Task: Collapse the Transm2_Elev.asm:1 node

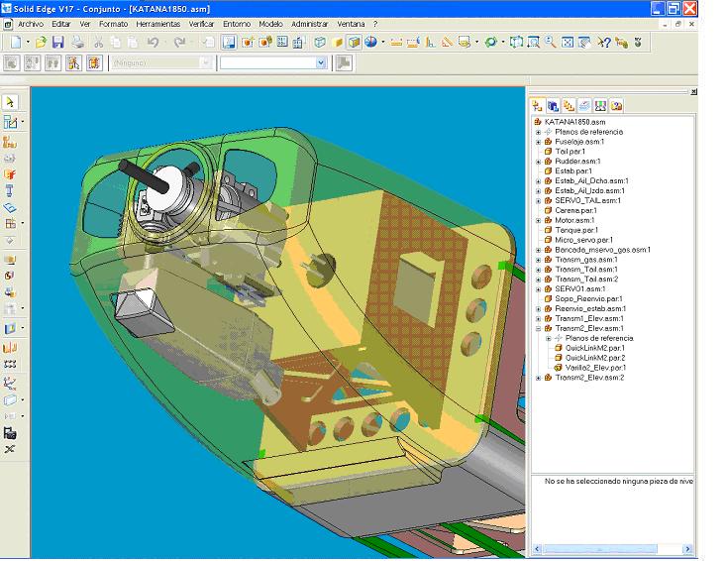Action: click(x=539, y=328)
